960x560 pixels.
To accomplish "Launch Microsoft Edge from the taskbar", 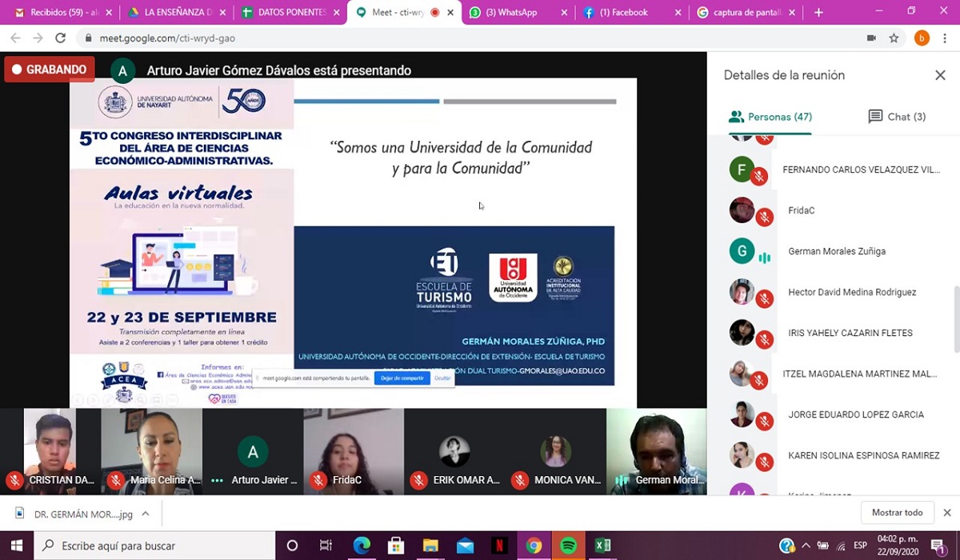I will (362, 546).
